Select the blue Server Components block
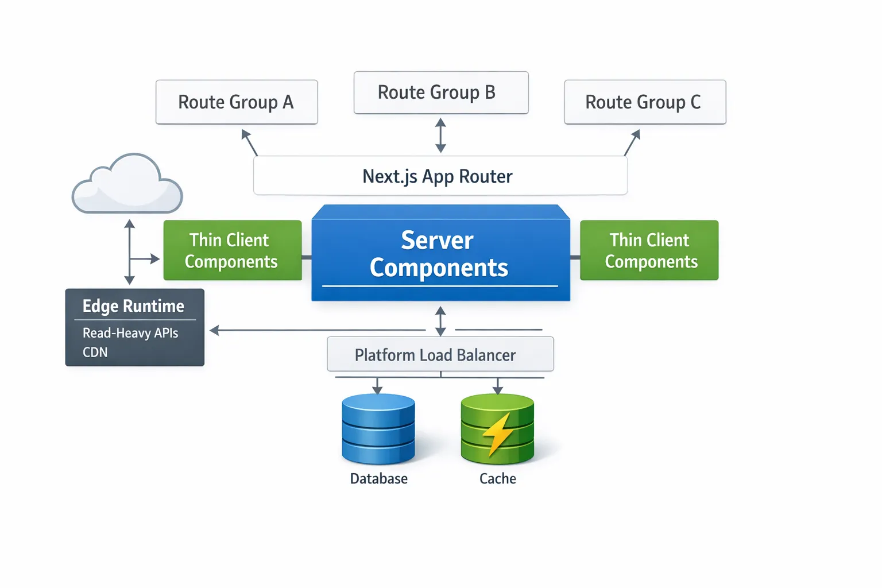 (440, 254)
